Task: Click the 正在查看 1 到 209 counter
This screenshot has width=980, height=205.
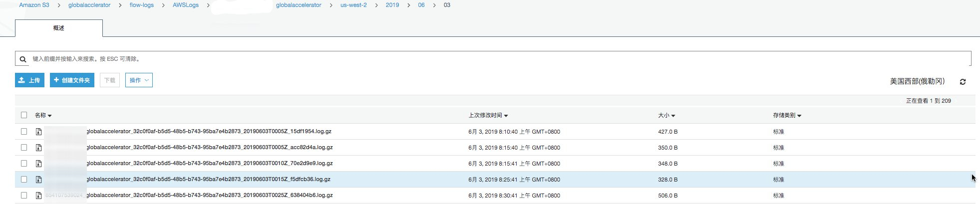Action: click(928, 101)
